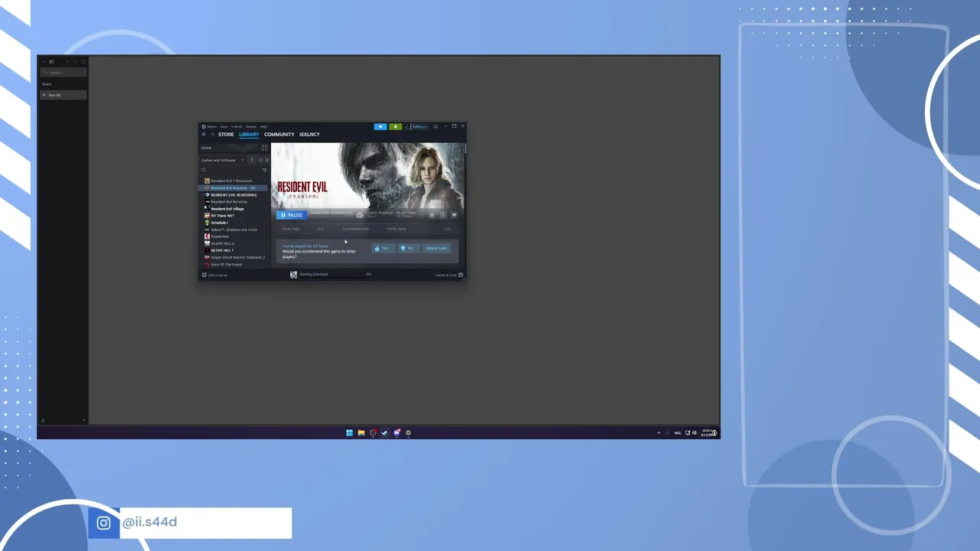Click the recent activity clock icon
This screenshot has height=551, width=980.
coord(260,160)
